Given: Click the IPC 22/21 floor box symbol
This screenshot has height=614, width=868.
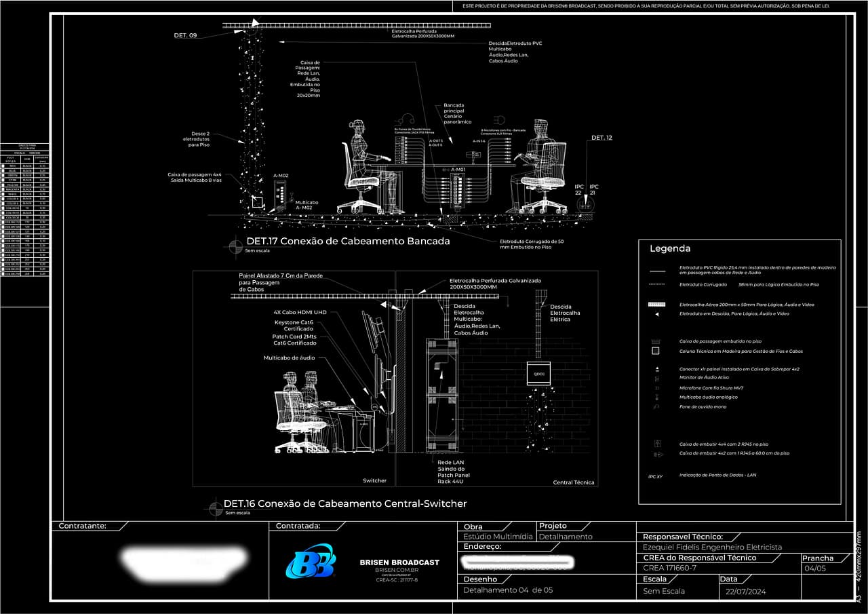Looking at the screenshot, I should pos(585,204).
